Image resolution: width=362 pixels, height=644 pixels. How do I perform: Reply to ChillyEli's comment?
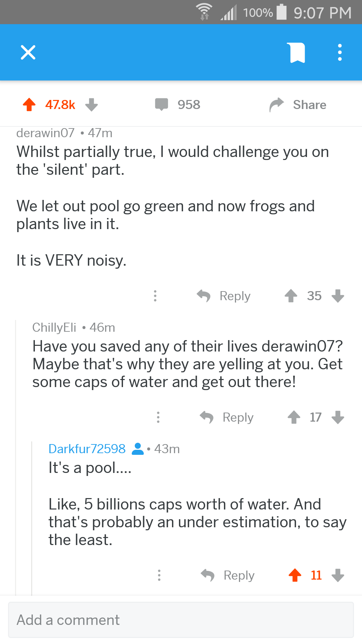pos(227,417)
